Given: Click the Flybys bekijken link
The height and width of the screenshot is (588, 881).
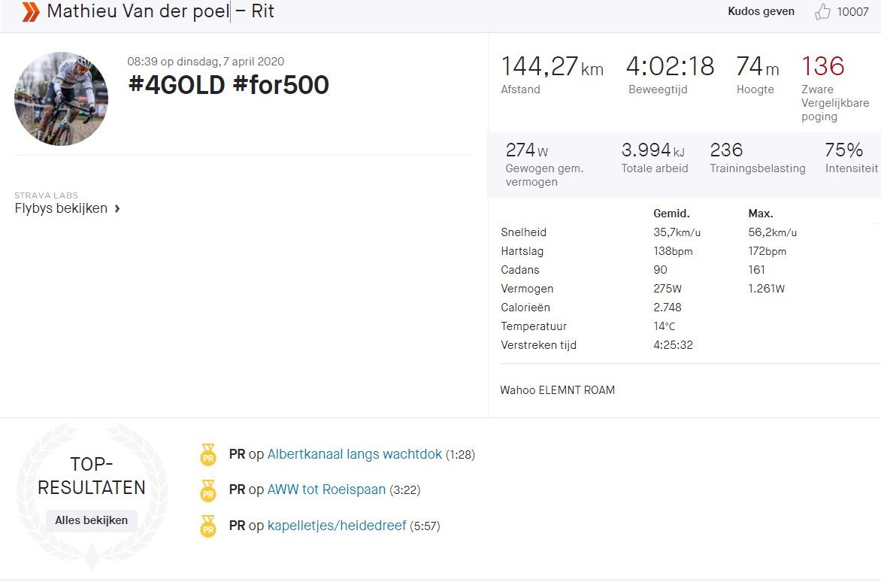Looking at the screenshot, I should (62, 208).
